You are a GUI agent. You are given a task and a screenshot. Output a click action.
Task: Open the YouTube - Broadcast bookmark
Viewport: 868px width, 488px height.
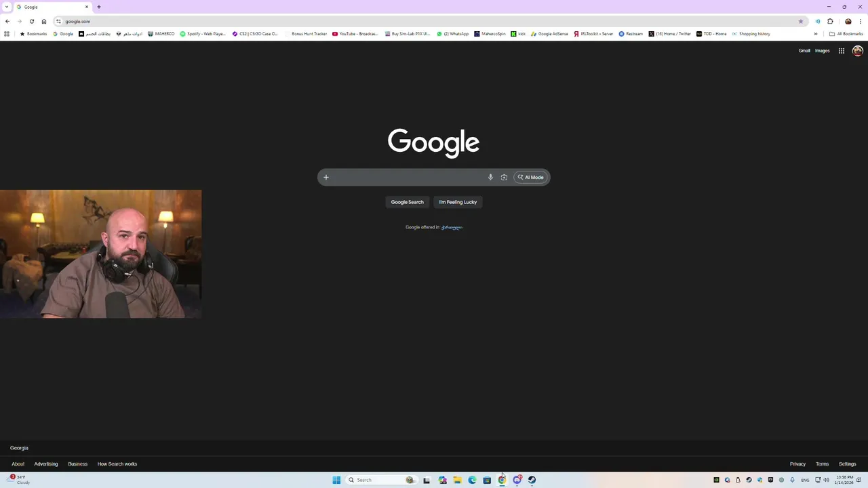[355, 34]
